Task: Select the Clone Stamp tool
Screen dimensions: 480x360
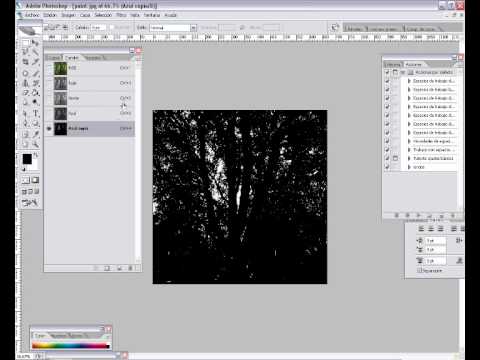Action: 26,83
